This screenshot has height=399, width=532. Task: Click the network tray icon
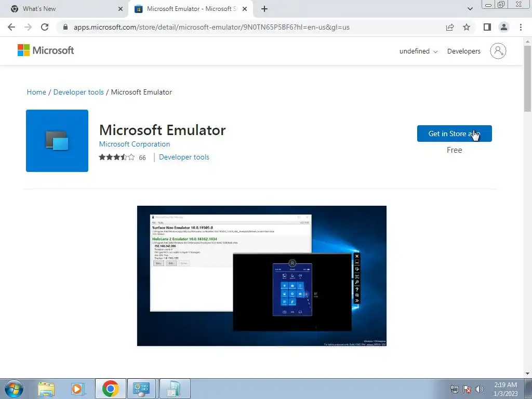(x=454, y=389)
